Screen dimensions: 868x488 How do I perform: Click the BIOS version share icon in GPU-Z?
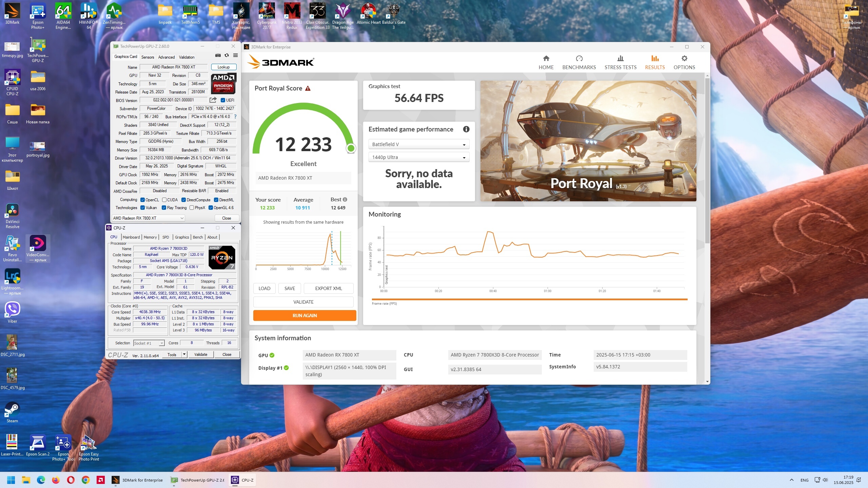pyautogui.click(x=213, y=100)
